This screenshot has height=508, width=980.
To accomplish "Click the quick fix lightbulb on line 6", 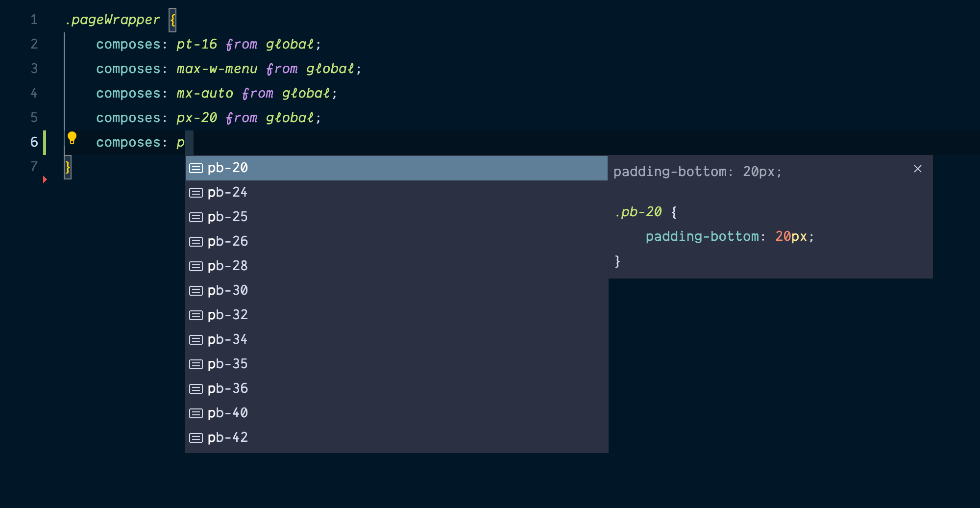I will [73, 139].
